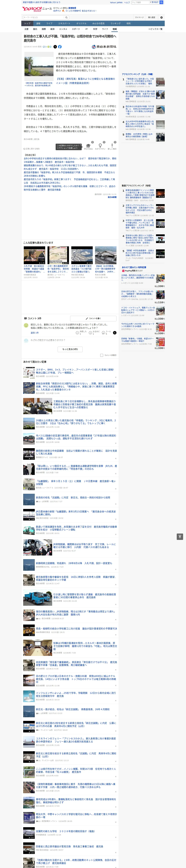The width and height of the screenshot is (186, 868).
Task: Open トピックス一覧 link
Action: [155, 29]
